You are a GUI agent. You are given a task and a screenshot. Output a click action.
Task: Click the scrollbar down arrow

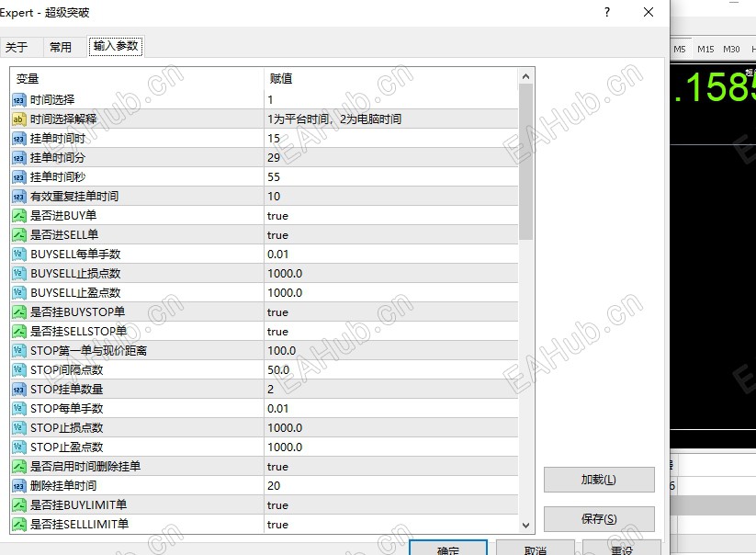[526, 525]
